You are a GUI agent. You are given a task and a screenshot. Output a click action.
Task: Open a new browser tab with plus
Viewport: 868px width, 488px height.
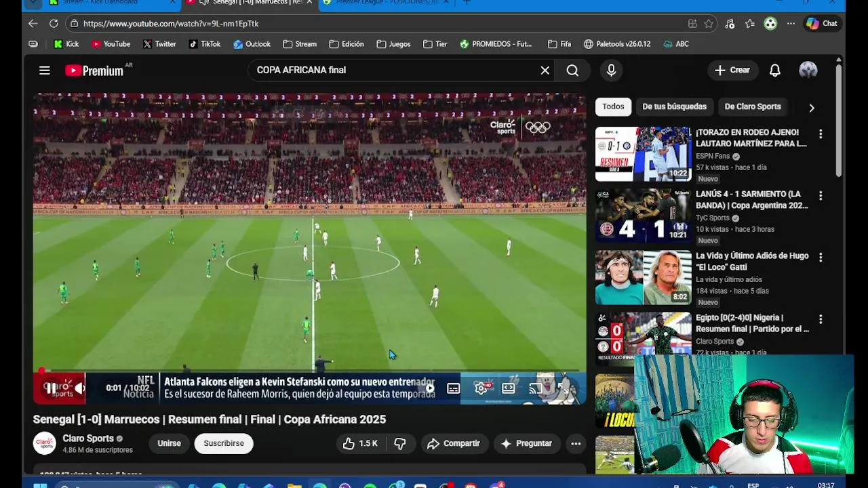(x=467, y=3)
